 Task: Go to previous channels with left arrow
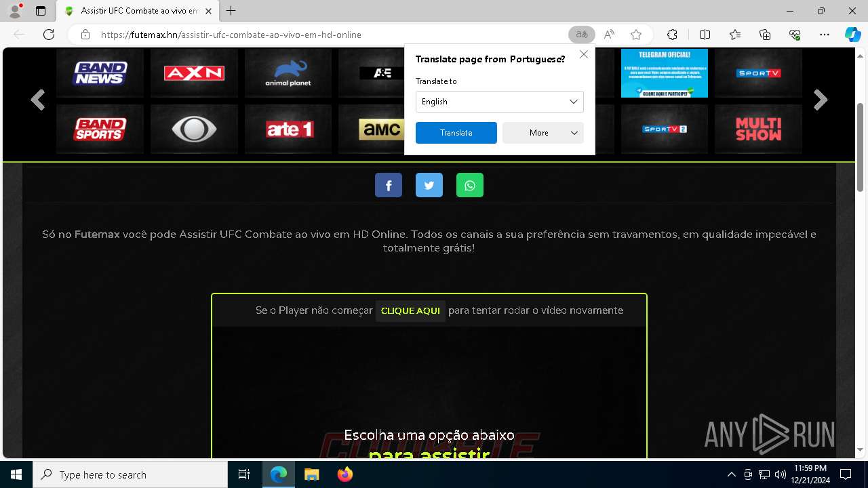(38, 100)
